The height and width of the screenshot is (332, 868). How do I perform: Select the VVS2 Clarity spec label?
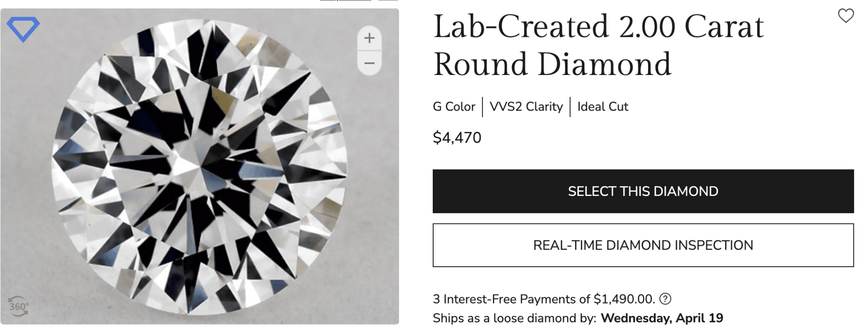coord(526,107)
